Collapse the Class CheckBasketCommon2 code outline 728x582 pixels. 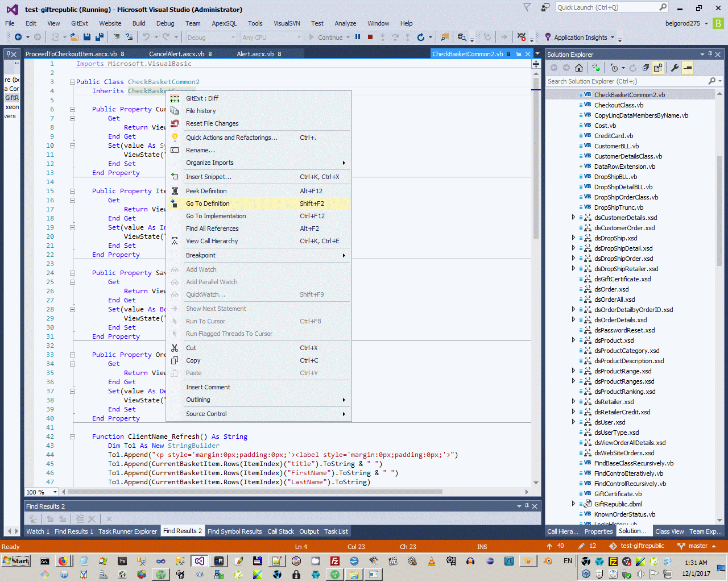point(72,82)
